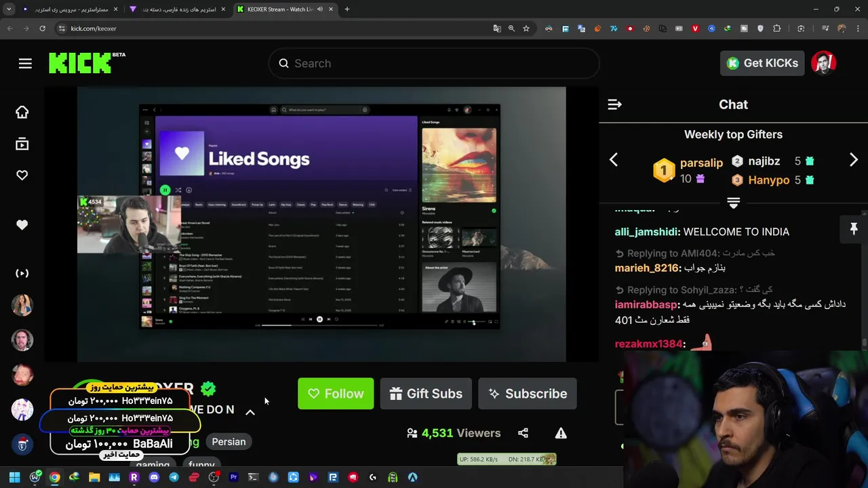Go to Home in Kick sidebar
This screenshot has height=488, width=868.
point(22,112)
